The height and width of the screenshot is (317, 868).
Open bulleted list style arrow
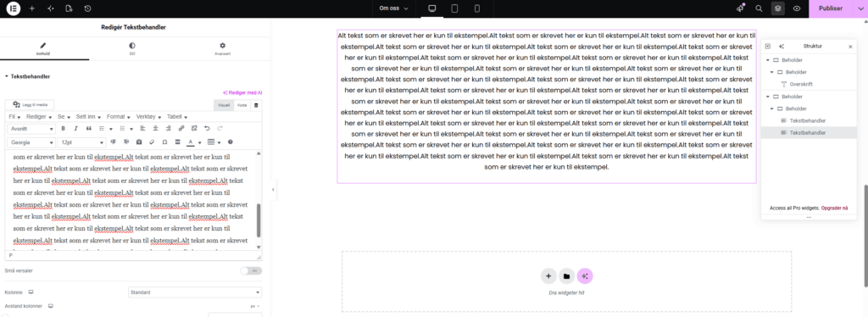pos(111,130)
